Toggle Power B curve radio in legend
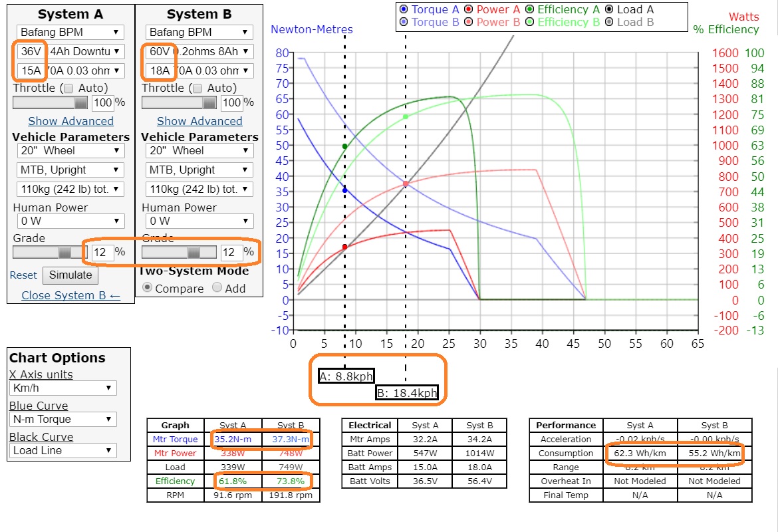778x532 pixels. [468, 22]
